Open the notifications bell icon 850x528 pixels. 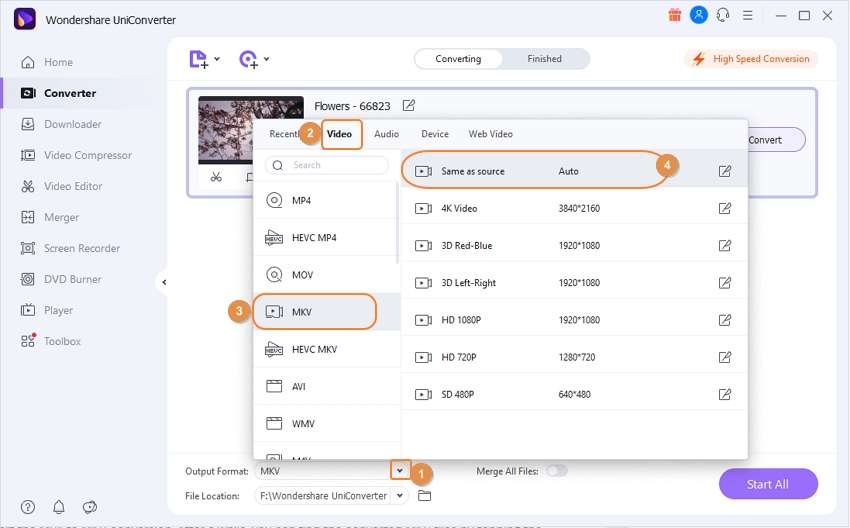(59, 507)
